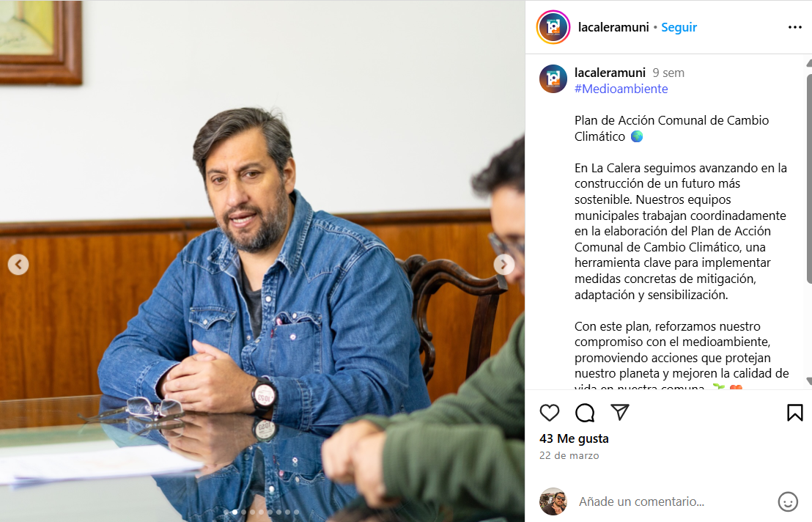Screen dimensions: 812x522
Task: Click your profile picture near the comment box
Action: pos(553,501)
